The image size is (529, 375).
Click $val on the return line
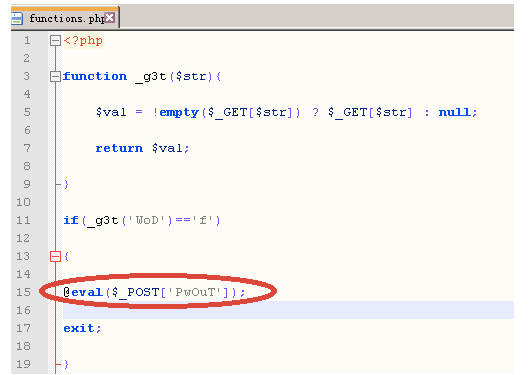pyautogui.click(x=167, y=148)
